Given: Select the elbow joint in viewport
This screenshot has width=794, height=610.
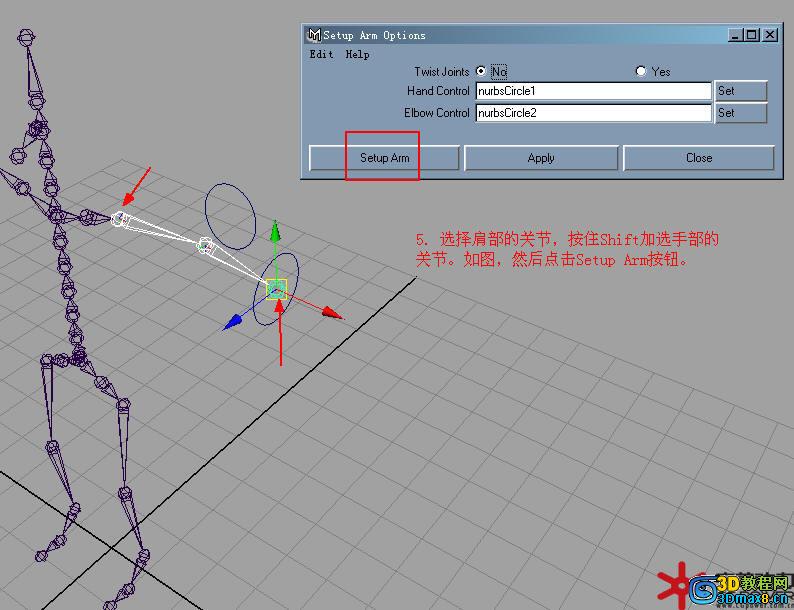Looking at the screenshot, I should [205, 246].
